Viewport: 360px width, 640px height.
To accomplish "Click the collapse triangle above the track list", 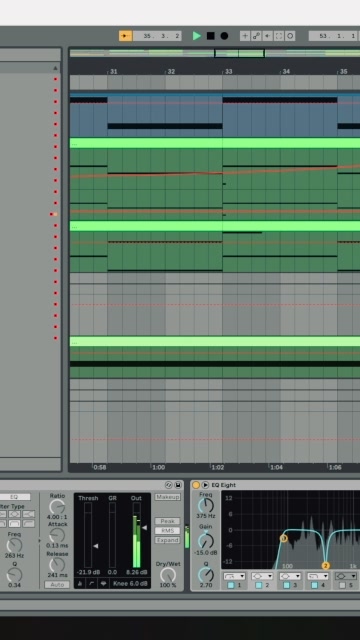I will [56, 68].
